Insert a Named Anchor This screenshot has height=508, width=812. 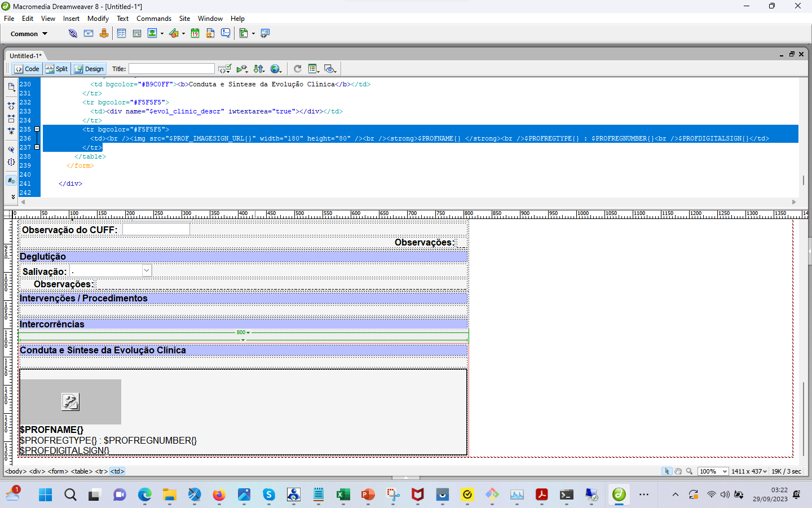tap(104, 33)
